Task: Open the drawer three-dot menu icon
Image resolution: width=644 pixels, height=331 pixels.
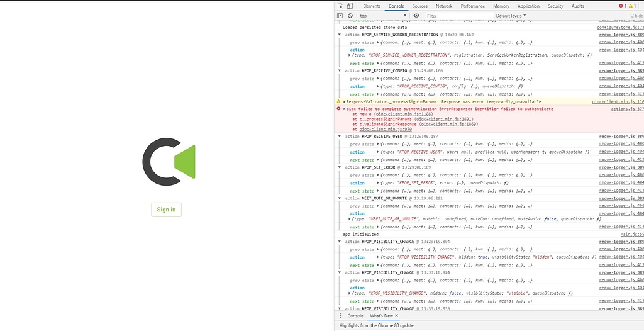Action: click(x=340, y=315)
